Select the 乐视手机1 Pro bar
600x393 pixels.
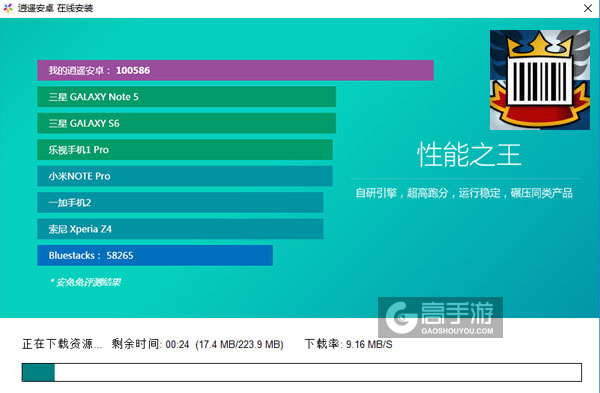[x=185, y=150]
